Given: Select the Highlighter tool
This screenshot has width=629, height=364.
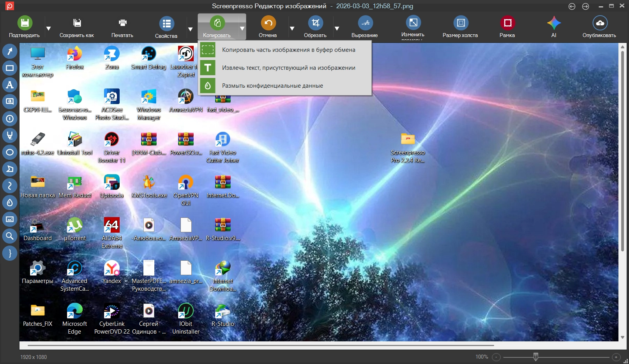Looking at the screenshot, I should [10, 135].
